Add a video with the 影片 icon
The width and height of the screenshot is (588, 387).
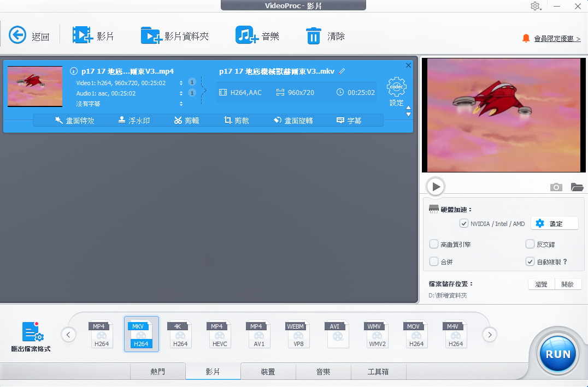[x=83, y=35]
